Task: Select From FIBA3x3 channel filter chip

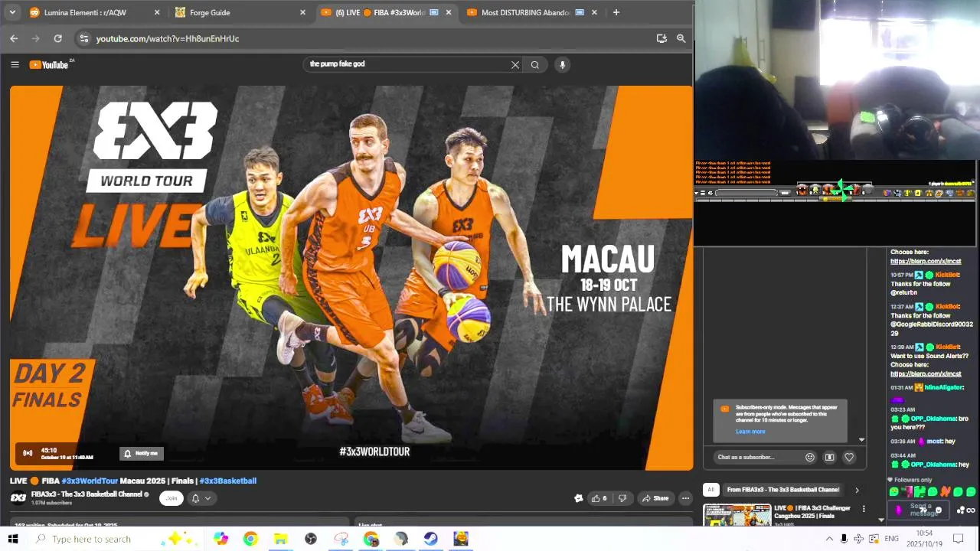Action: [783, 490]
